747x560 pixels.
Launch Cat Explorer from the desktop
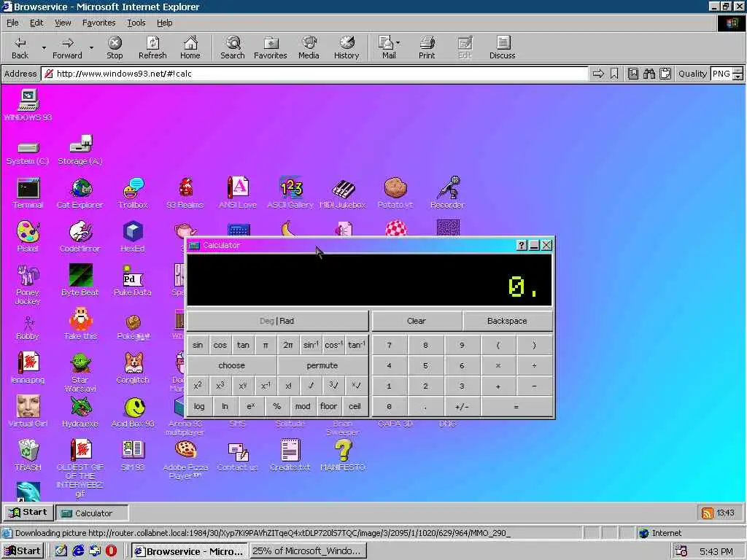pos(80,192)
